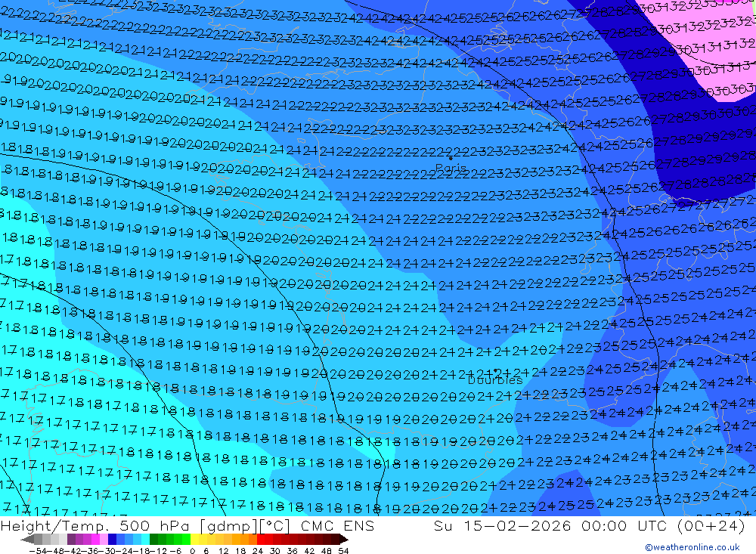Pick the yellow legend swatch at 0
Viewport: 756px width, 554px height.
pyautogui.click(x=195, y=540)
